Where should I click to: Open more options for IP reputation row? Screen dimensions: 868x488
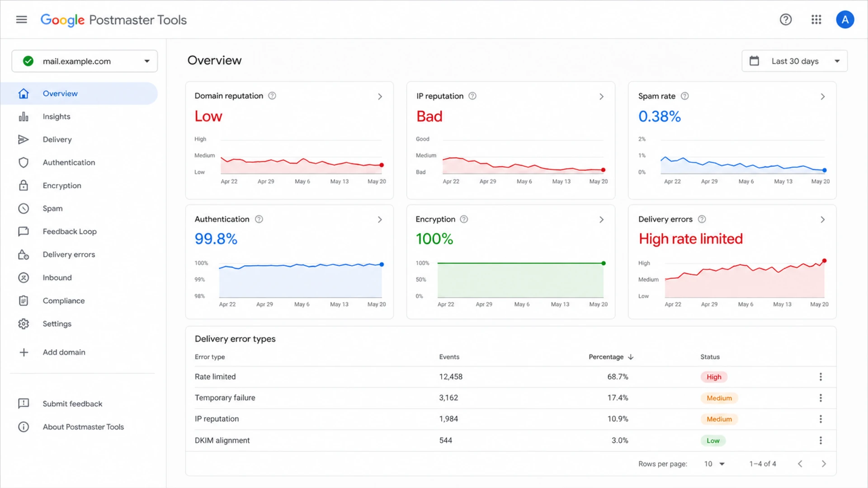[x=821, y=419]
